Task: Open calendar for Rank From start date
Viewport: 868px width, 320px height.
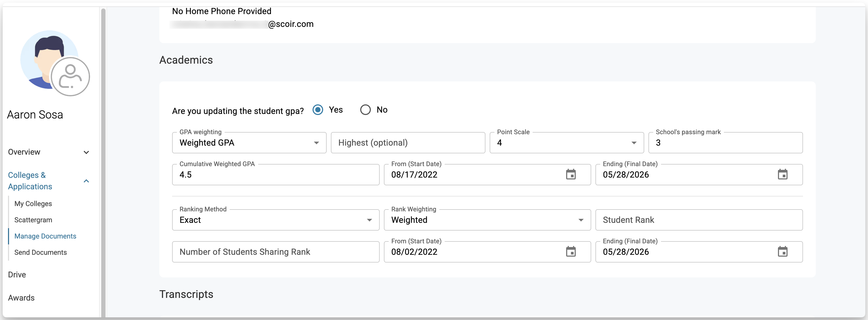Action: tap(570, 252)
